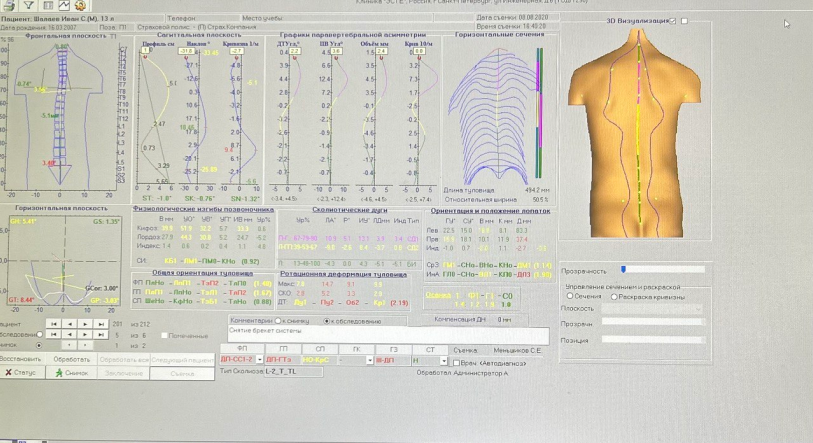This screenshot has height=443, width=813.
Task: Go to previous examination in Обследование row
Action: pos(69,335)
